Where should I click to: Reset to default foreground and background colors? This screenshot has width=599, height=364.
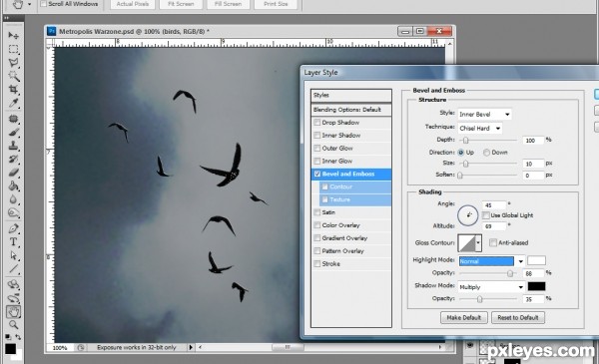(8, 337)
